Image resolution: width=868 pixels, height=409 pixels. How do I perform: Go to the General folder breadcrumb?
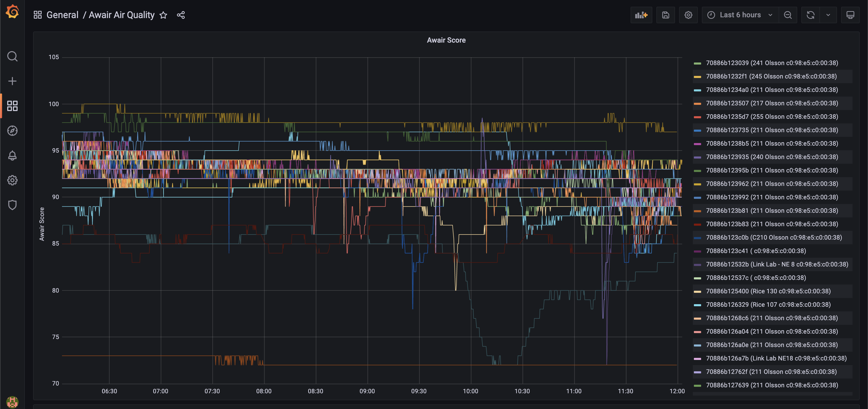[x=62, y=15]
